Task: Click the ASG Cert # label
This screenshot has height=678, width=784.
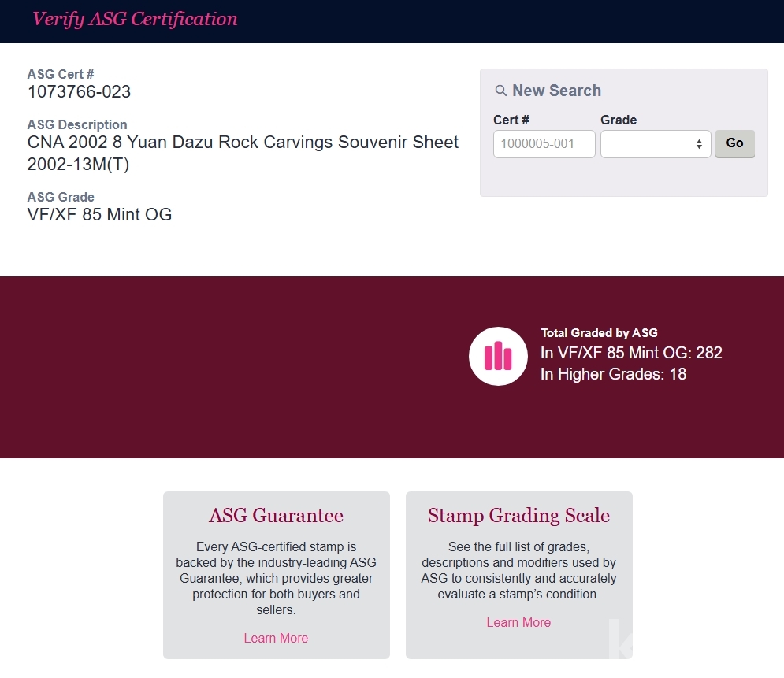Action: (61, 75)
